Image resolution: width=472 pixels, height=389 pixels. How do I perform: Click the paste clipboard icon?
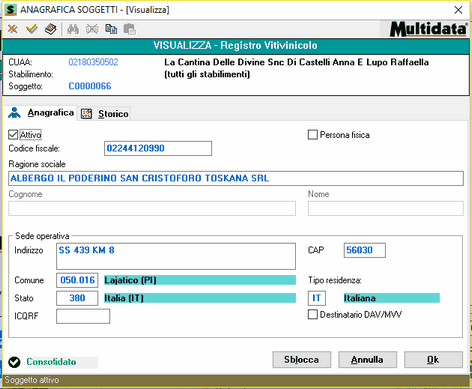[130, 29]
